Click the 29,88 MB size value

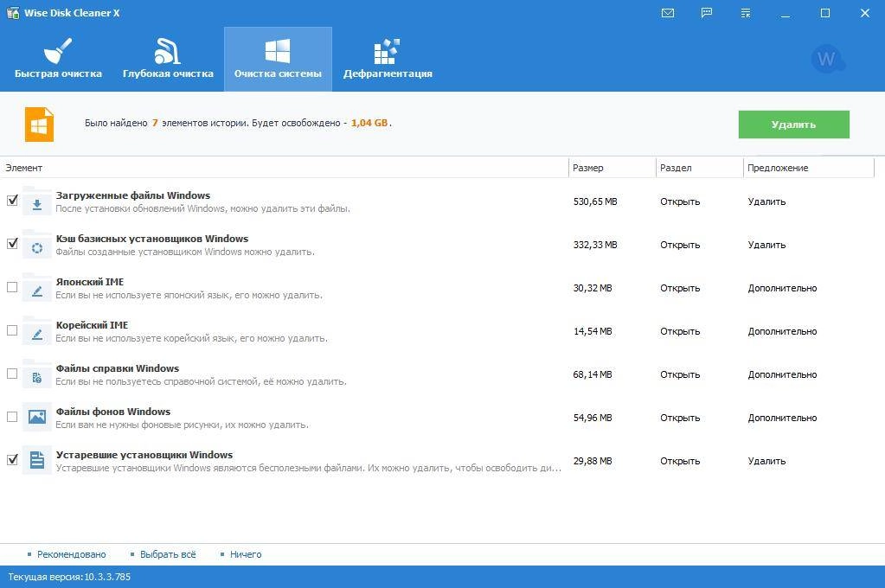pyautogui.click(x=593, y=461)
